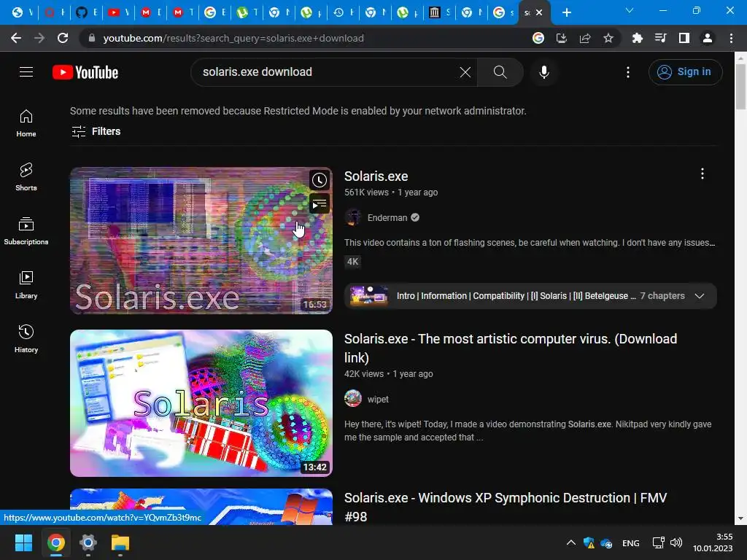Open Settings gear in taskbar
The width and height of the screenshot is (747, 560).
pos(88,542)
